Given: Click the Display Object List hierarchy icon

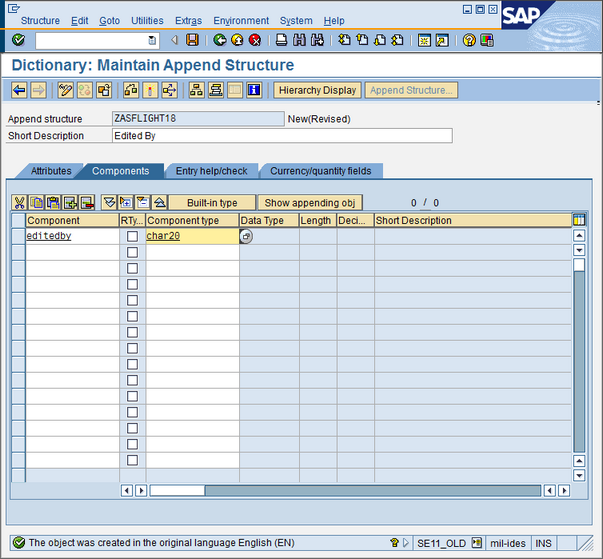Looking at the screenshot, I should point(197,90).
